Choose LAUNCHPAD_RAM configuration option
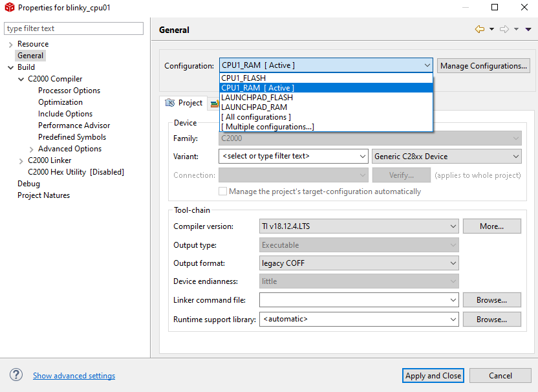 click(x=254, y=107)
